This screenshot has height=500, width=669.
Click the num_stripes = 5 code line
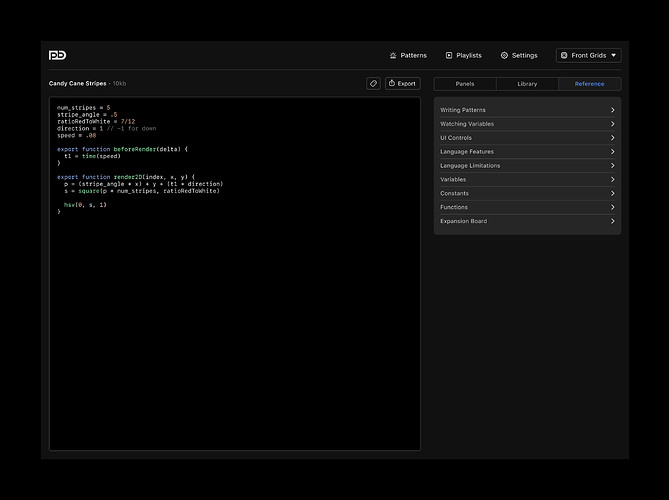point(84,108)
